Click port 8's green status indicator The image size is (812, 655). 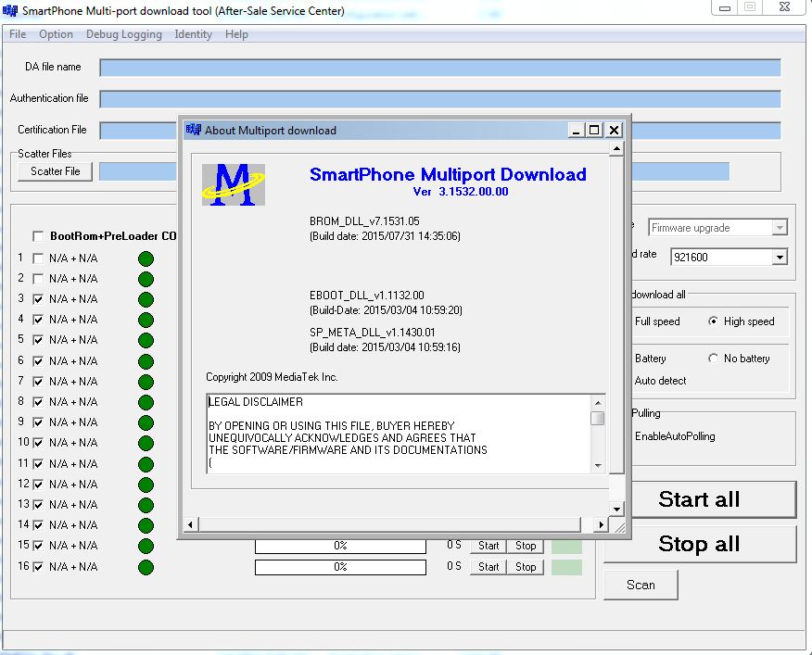pyautogui.click(x=146, y=401)
